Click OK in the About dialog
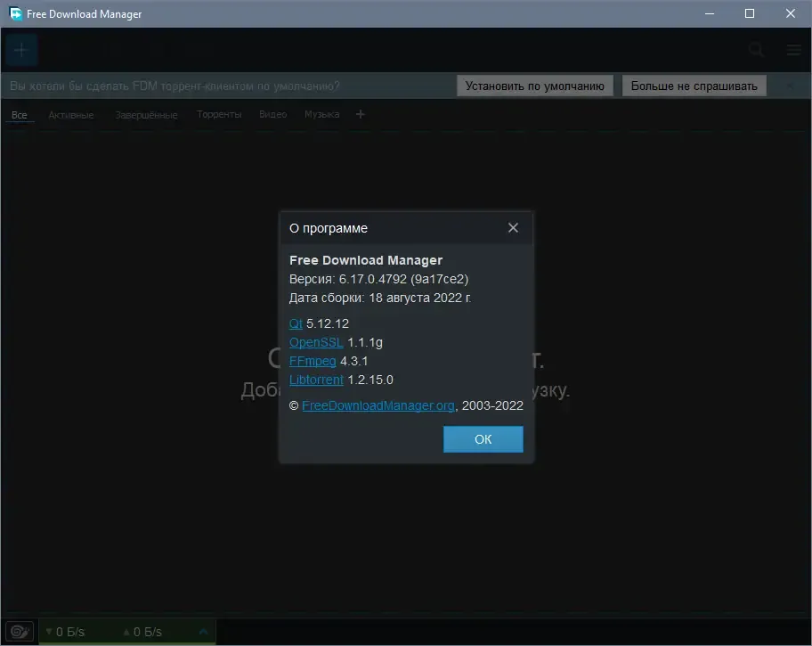812x646 pixels. point(483,439)
